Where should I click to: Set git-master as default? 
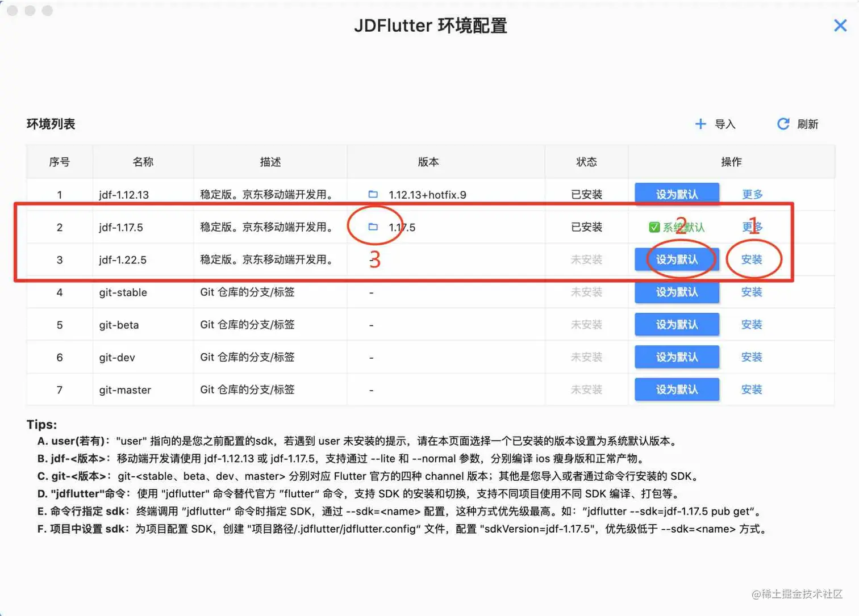(x=677, y=389)
